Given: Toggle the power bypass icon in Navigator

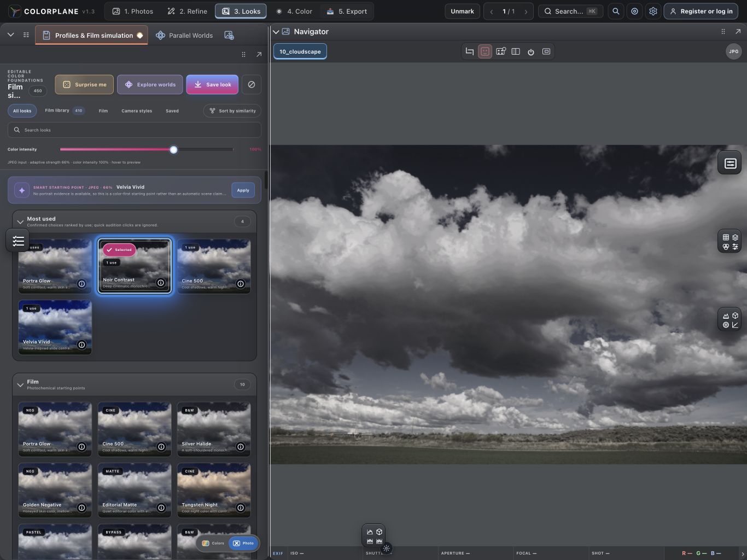Looking at the screenshot, I should (x=531, y=51).
